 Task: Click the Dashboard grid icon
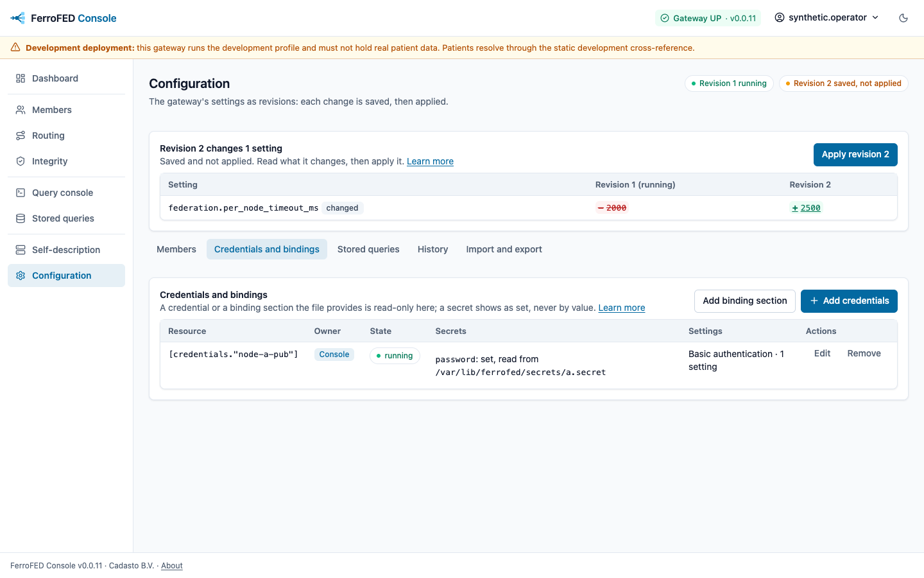click(21, 78)
